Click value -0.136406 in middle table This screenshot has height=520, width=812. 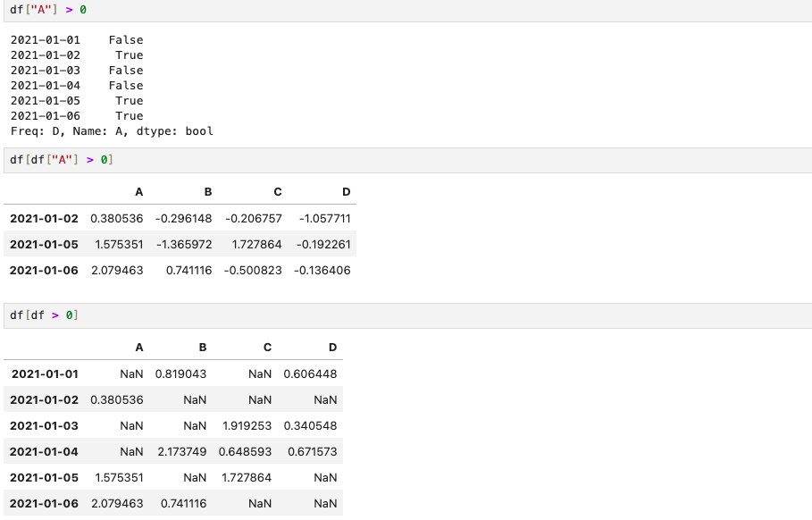(322, 271)
